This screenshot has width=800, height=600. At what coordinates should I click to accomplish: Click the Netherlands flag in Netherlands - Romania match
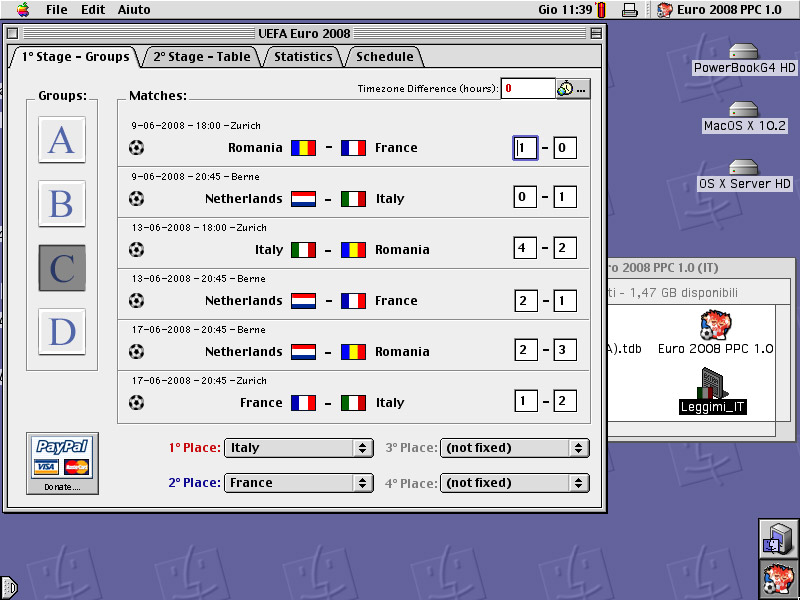point(304,352)
